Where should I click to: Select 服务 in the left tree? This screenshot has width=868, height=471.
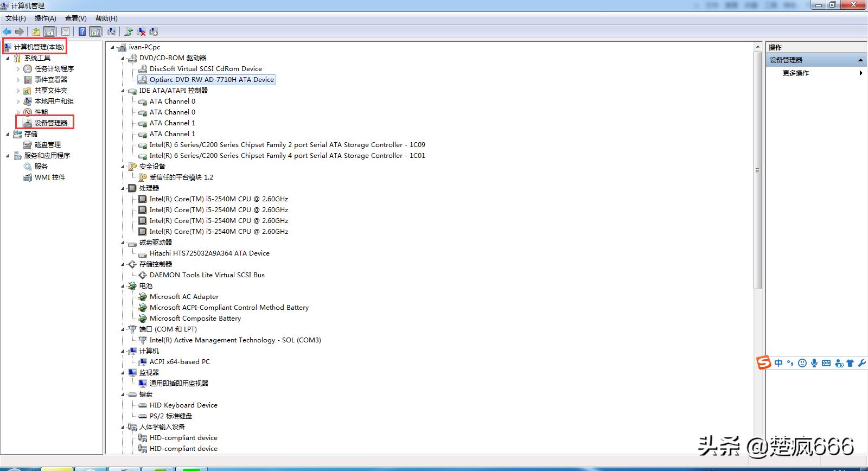[x=41, y=167]
